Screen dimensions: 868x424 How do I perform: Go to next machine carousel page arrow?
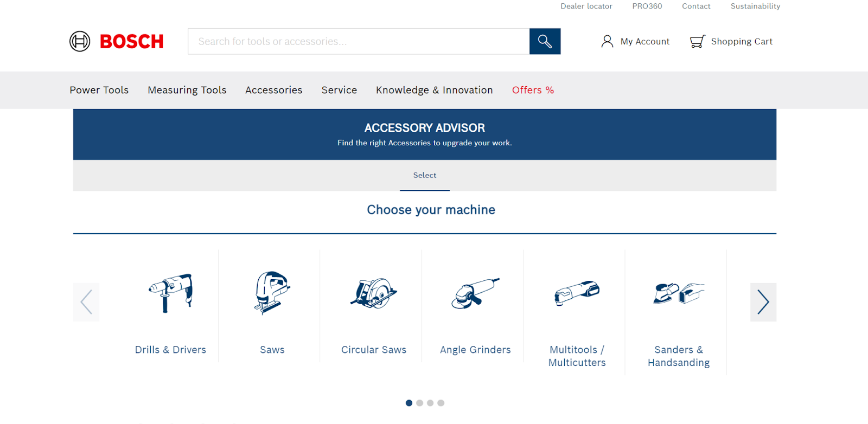click(x=763, y=302)
